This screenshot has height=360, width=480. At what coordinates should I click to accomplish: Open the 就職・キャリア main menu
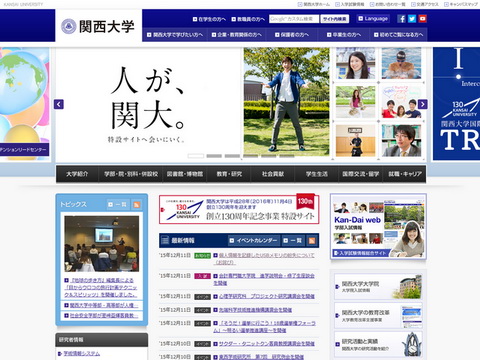click(x=405, y=174)
